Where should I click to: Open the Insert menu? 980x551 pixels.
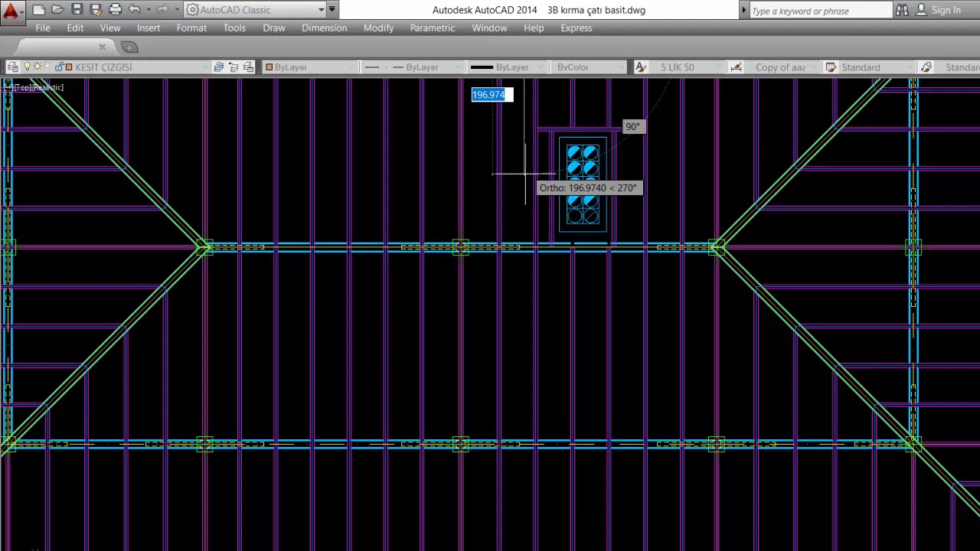click(149, 28)
